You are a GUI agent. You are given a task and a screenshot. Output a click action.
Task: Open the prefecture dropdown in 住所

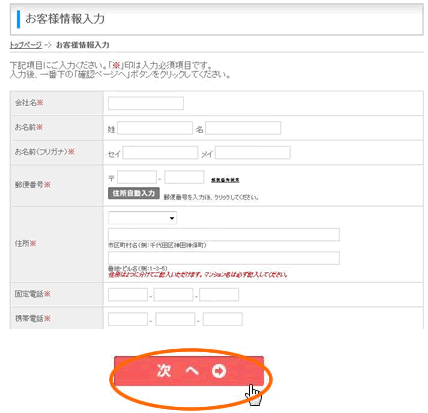142,218
